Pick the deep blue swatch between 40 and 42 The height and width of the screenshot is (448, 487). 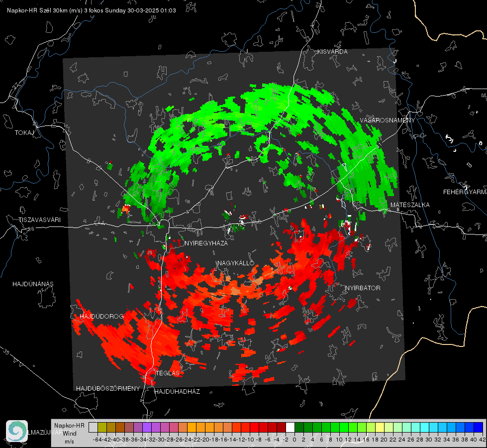pyautogui.click(x=479, y=427)
